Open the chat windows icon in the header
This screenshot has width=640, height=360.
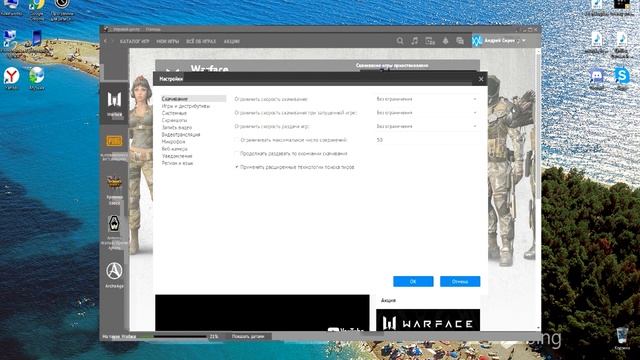point(460,41)
